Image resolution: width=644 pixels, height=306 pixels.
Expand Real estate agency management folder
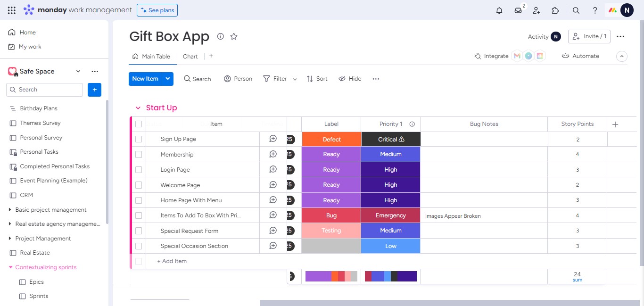click(x=10, y=224)
